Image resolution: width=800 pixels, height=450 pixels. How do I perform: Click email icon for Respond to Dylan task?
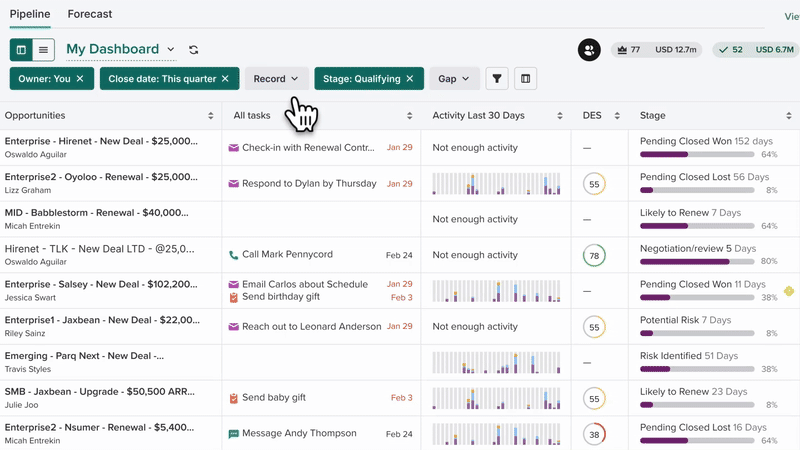234,184
